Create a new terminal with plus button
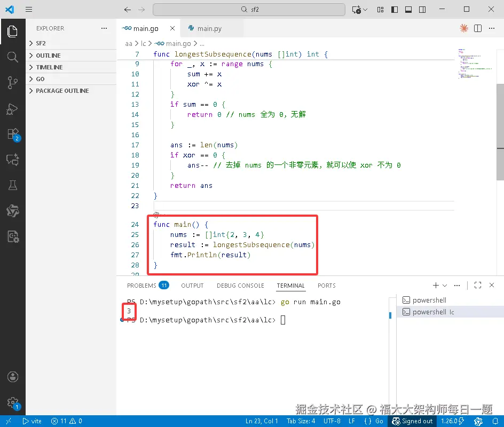The height and width of the screenshot is (427, 504). pos(436,286)
